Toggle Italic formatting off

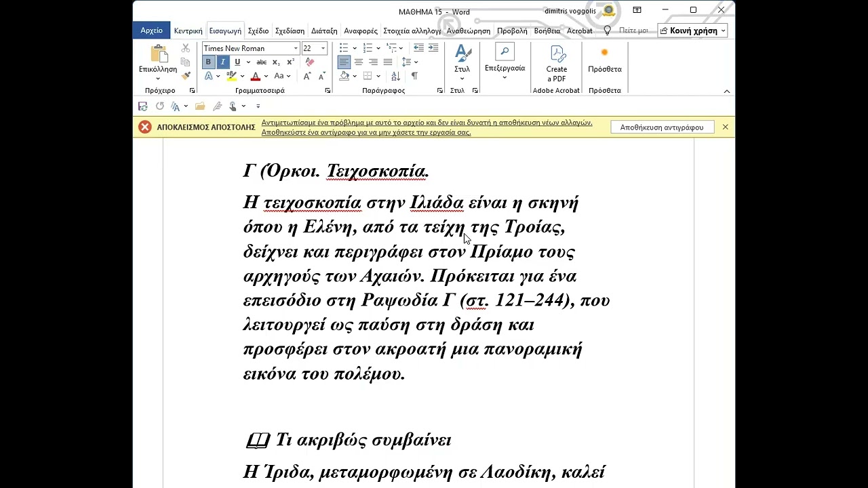(222, 62)
